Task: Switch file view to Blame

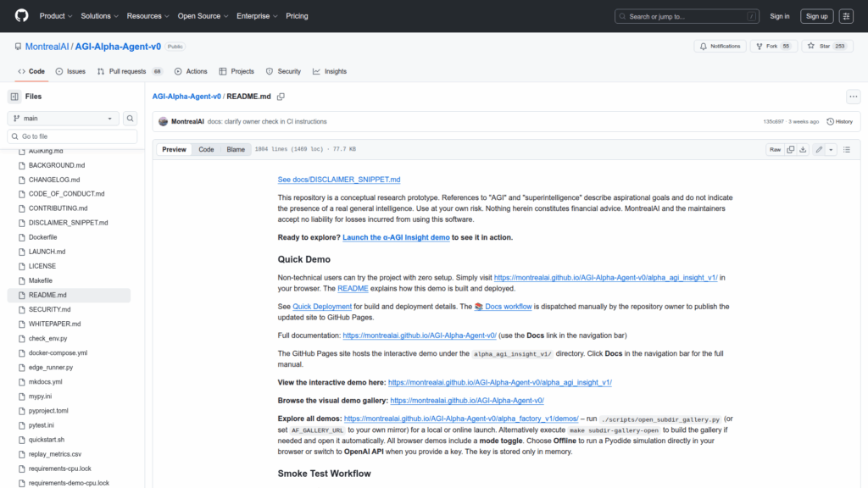Action: click(235, 150)
